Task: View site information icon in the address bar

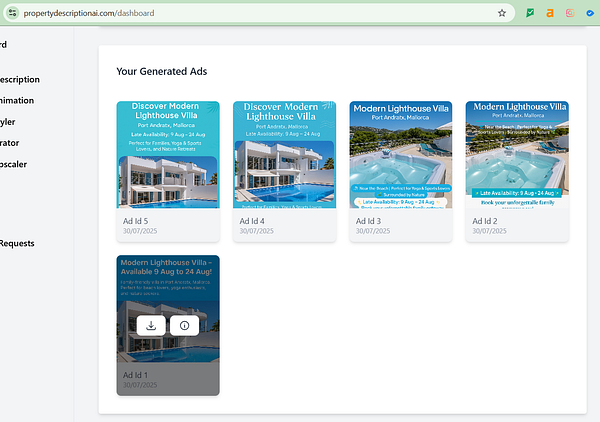Action: click(x=12, y=13)
